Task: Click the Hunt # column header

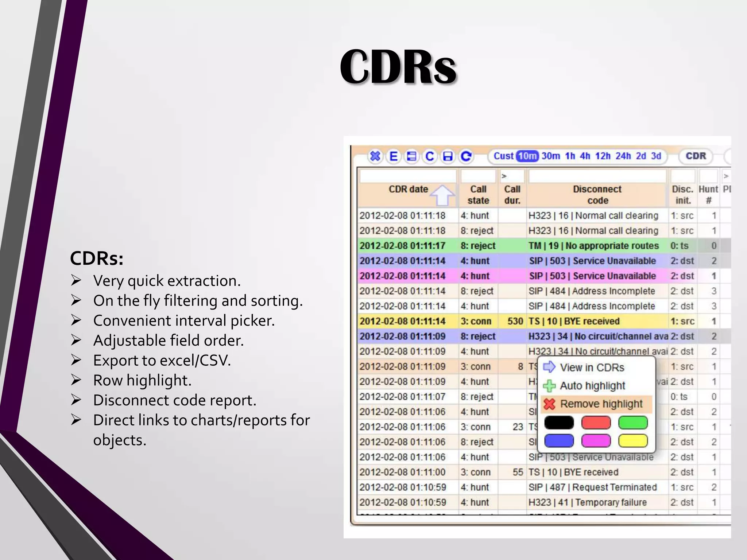Action: click(x=708, y=195)
